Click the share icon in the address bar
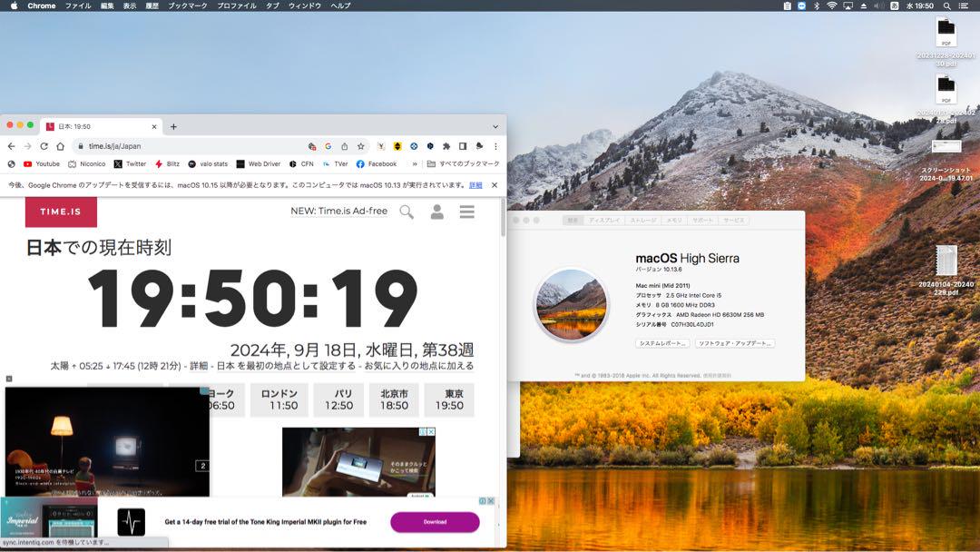980x552 pixels. (345, 146)
